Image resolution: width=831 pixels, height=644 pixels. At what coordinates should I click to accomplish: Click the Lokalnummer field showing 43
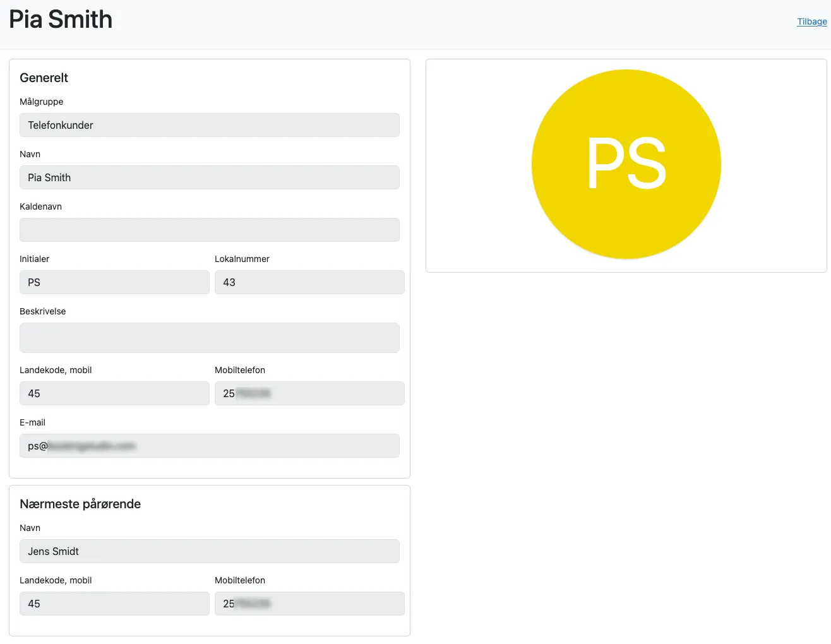pos(309,282)
